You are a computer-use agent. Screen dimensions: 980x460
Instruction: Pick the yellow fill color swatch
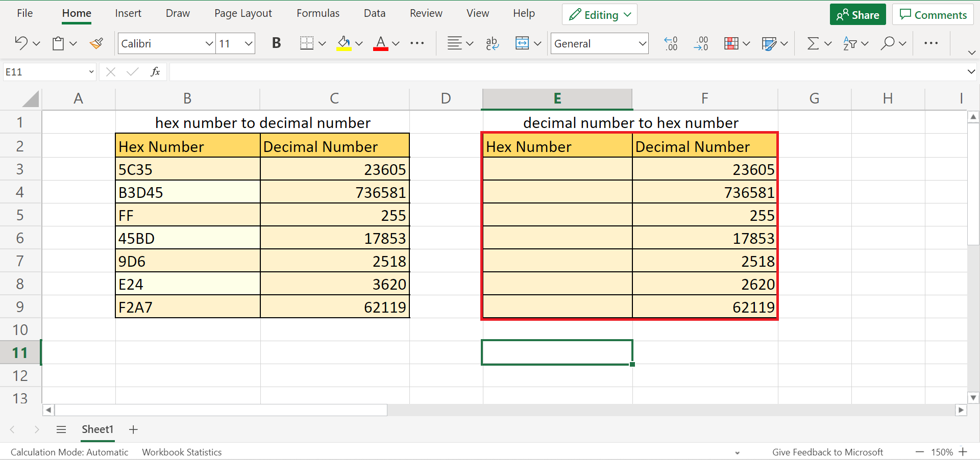[343, 48]
